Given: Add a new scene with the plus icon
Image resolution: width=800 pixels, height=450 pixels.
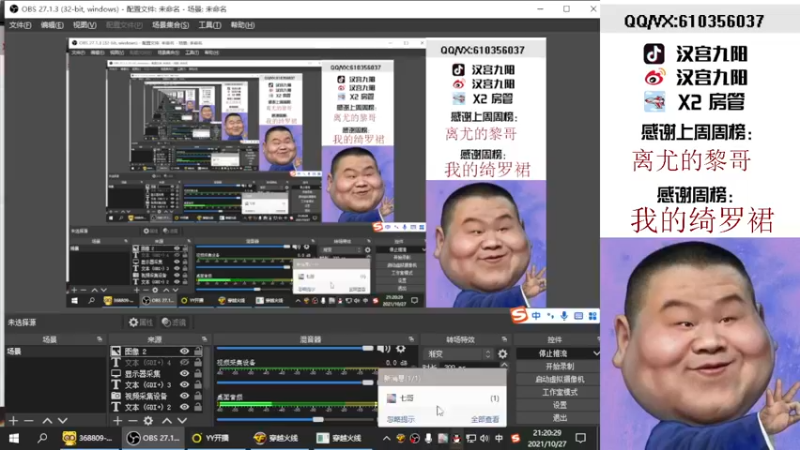Looking at the screenshot, I should [13, 421].
